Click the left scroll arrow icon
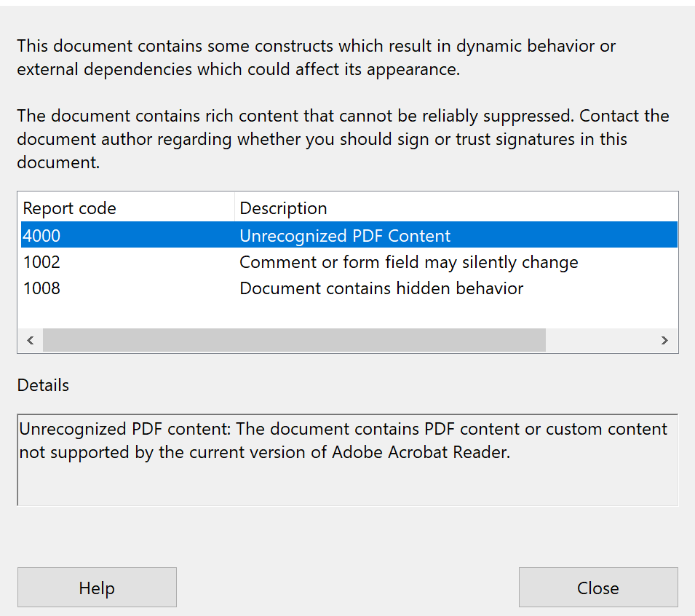This screenshot has width=695, height=616. point(30,340)
